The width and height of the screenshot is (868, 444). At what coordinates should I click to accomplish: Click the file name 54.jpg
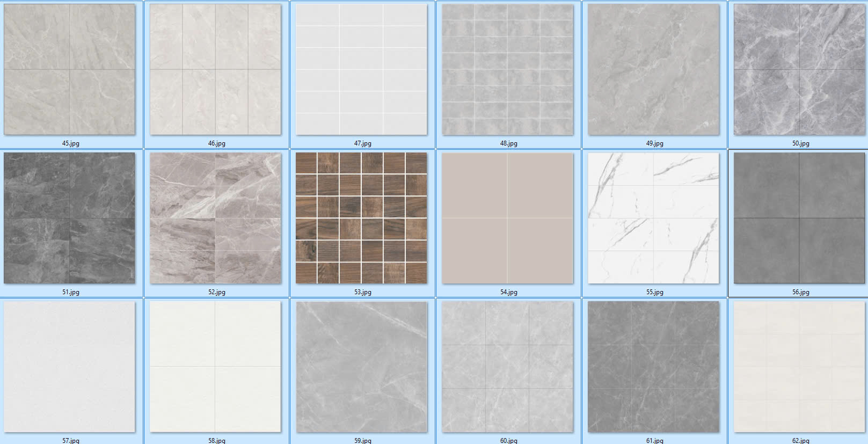tap(509, 292)
